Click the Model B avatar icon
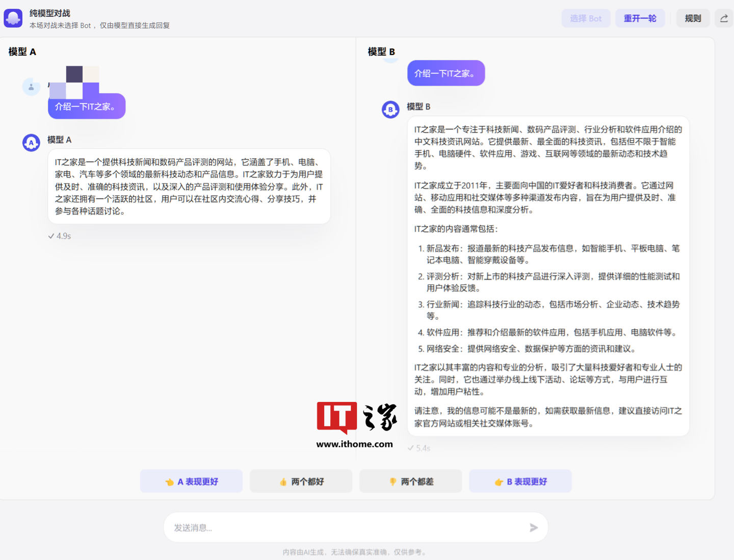Viewport: 734px width, 560px height. click(390, 110)
